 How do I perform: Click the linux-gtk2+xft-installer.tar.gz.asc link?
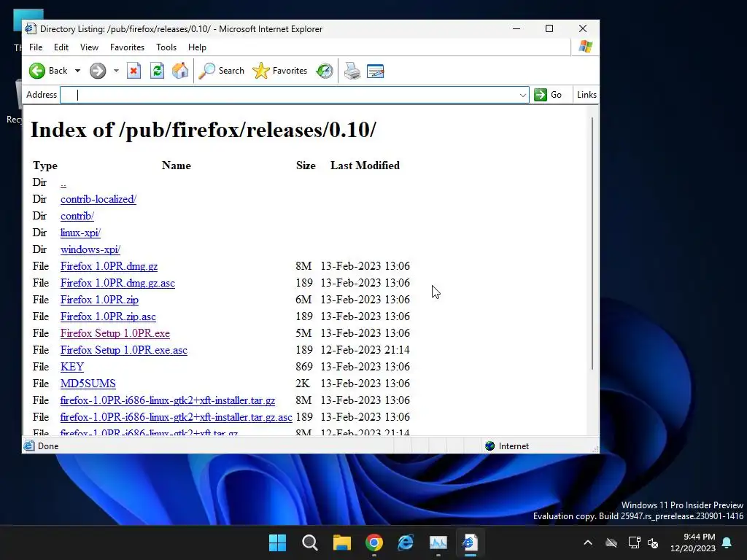(177, 417)
